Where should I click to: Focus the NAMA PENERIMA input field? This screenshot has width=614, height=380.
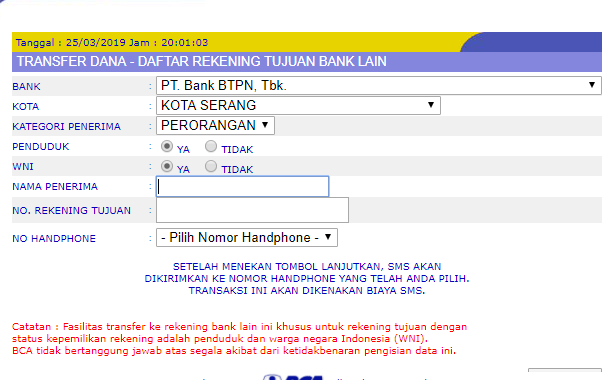click(242, 186)
